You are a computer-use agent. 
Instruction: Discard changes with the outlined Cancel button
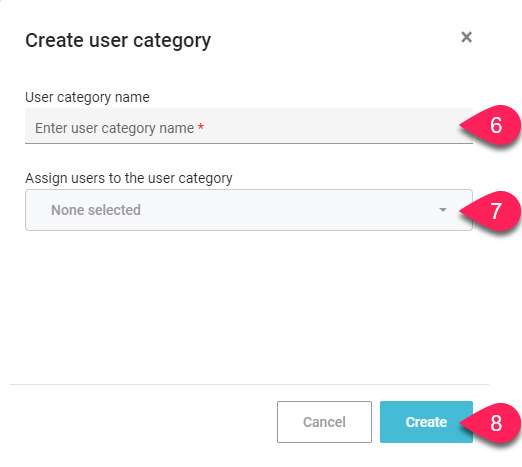coord(324,422)
